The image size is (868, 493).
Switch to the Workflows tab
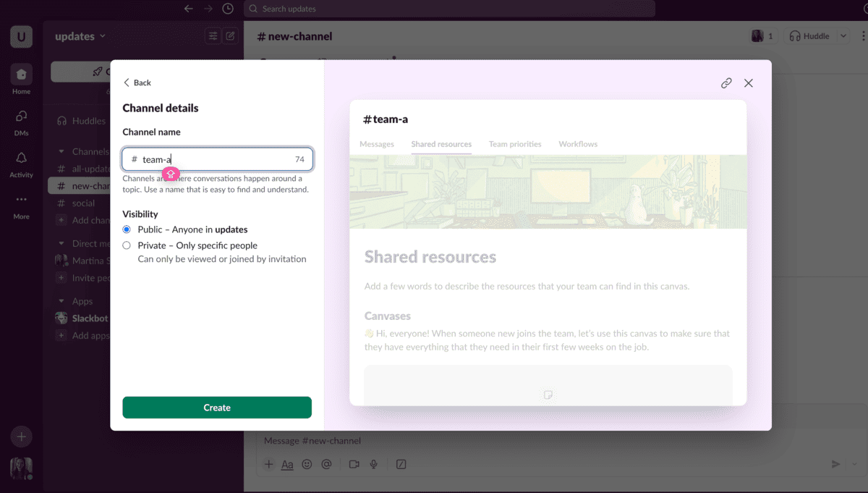coord(577,144)
